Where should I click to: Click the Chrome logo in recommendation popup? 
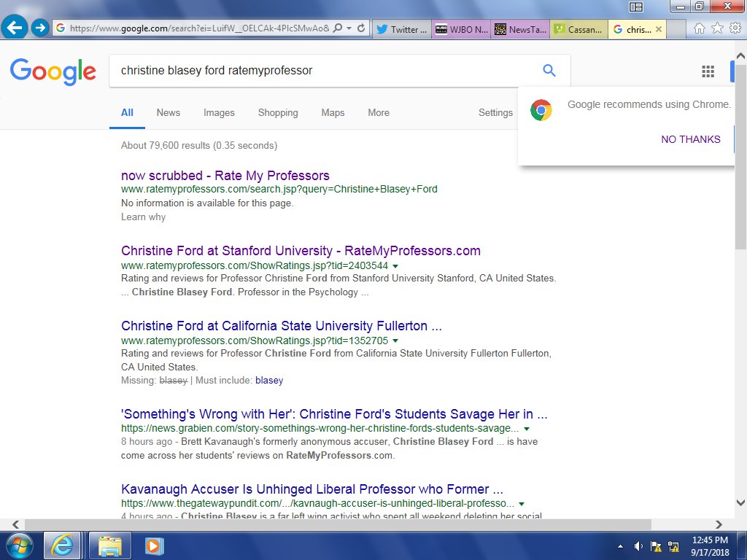[x=541, y=110]
